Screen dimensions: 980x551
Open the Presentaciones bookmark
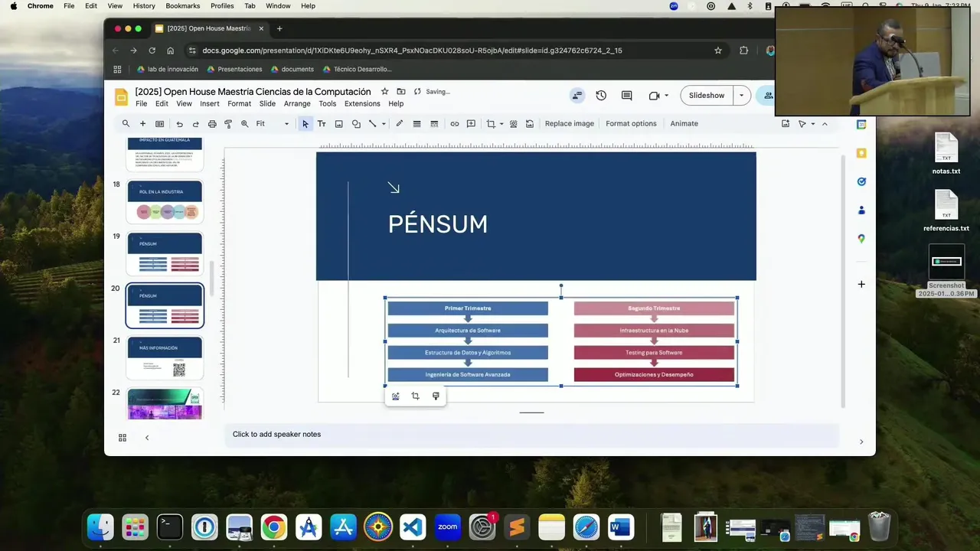point(234,69)
